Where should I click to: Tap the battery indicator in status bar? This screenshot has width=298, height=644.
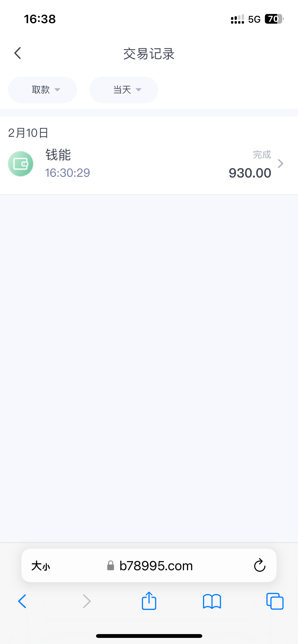click(274, 19)
